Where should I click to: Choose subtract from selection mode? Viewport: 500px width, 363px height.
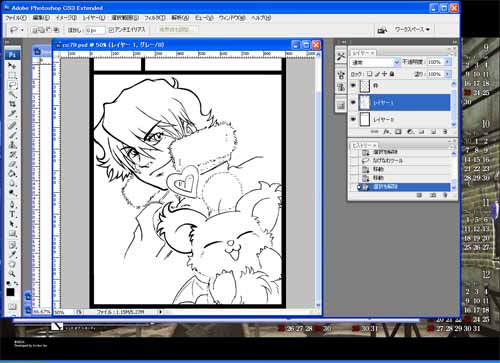pos(49,30)
